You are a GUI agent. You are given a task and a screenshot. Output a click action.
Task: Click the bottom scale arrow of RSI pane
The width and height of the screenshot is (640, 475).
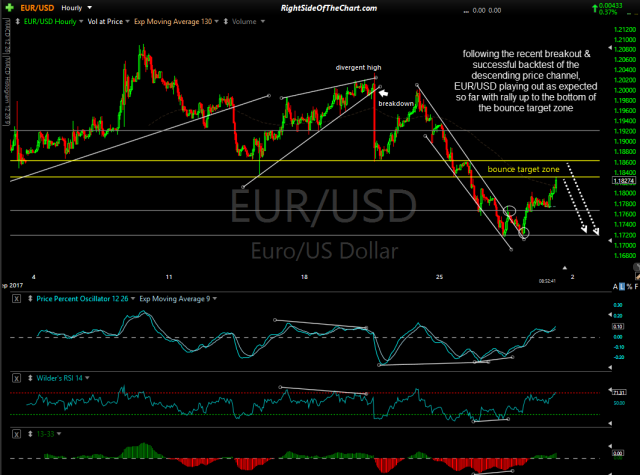610,423
